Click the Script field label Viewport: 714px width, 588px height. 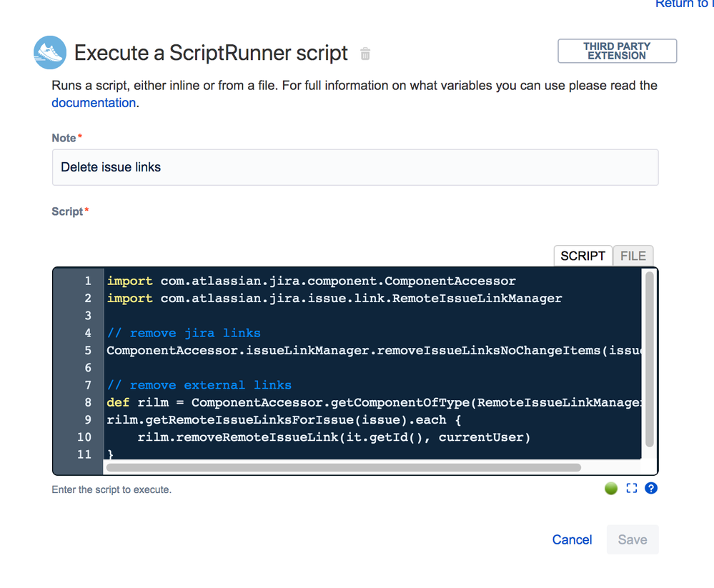pos(67,211)
